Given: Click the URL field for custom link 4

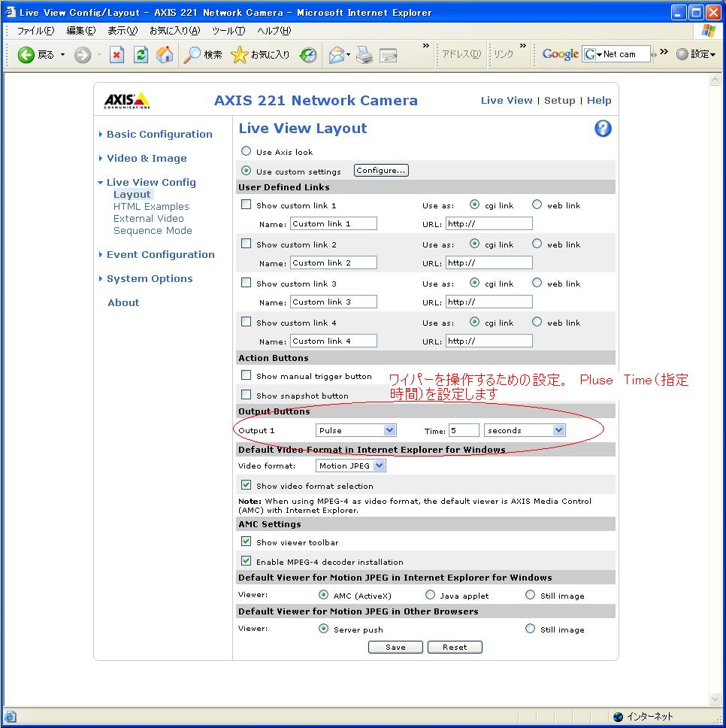Looking at the screenshot, I should [x=489, y=341].
